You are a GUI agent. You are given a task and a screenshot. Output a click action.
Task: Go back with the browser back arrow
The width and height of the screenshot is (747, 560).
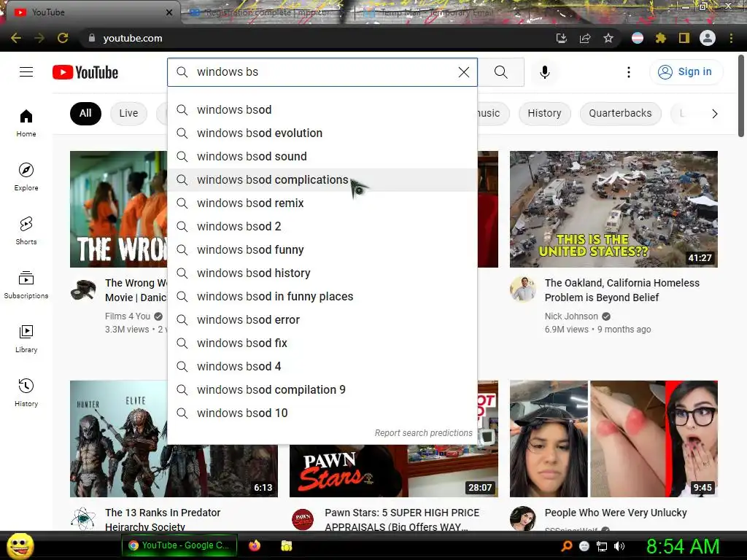click(x=16, y=38)
